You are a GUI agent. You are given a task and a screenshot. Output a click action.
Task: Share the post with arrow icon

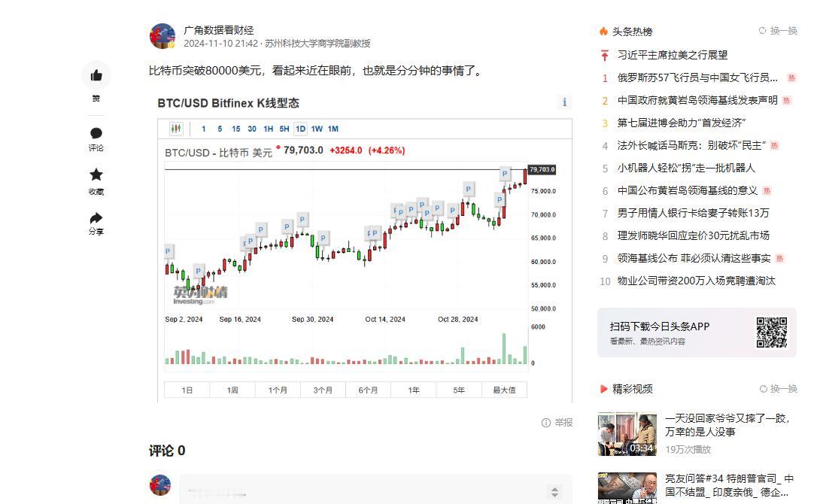pyautogui.click(x=96, y=218)
